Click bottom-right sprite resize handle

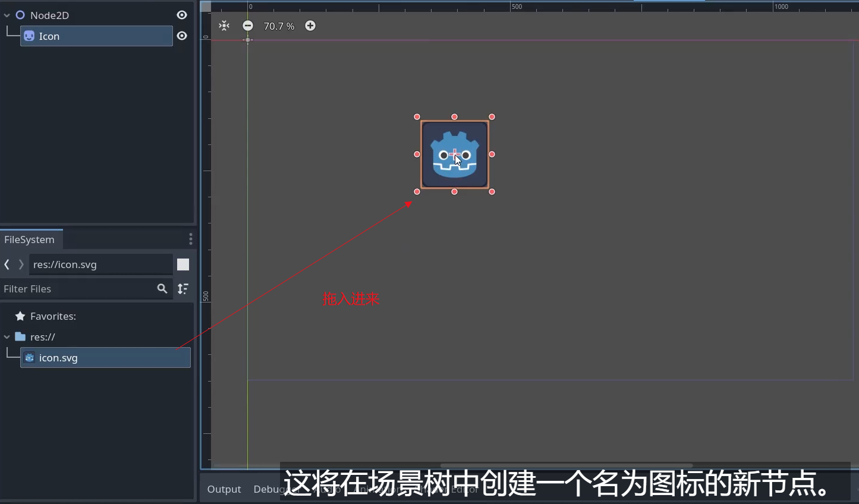coord(492,192)
